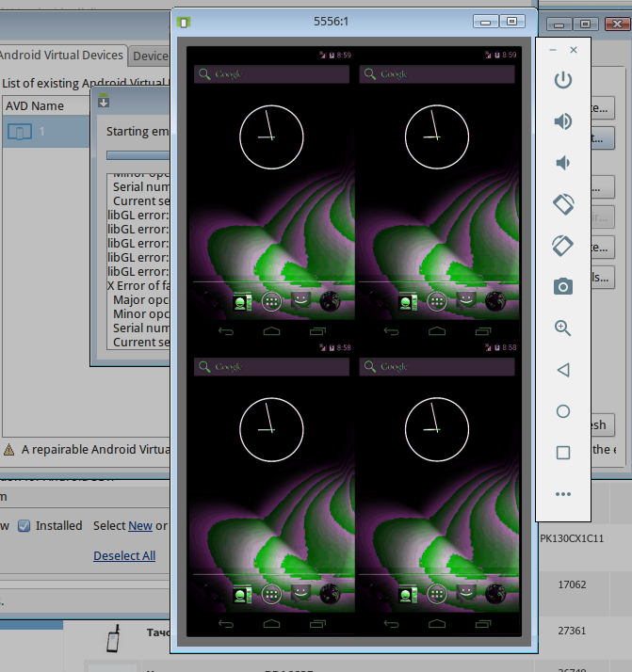Toggle the Installed checkbox
Viewport: 632px width, 672px height.
[24, 526]
